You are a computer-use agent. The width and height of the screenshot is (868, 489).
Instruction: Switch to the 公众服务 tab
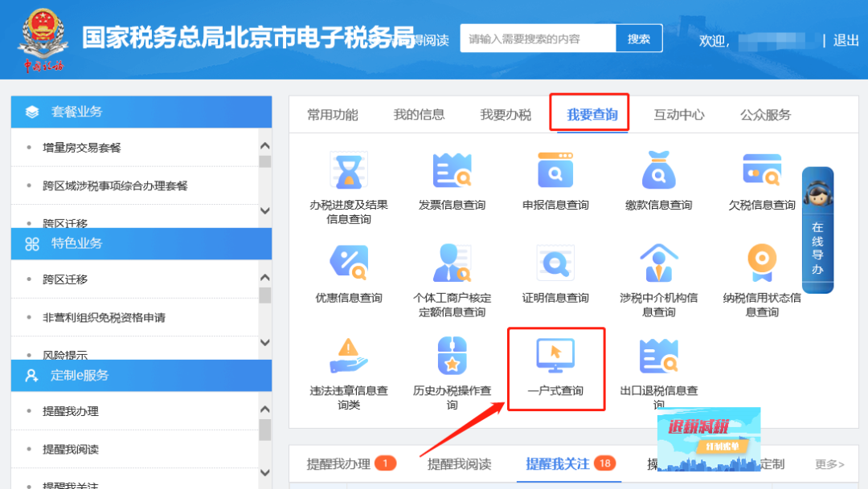pyautogui.click(x=766, y=115)
